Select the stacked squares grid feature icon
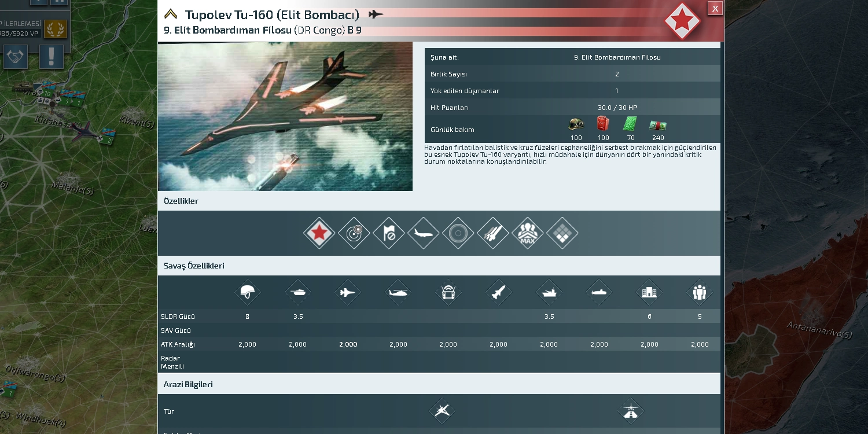The height and width of the screenshot is (434, 868). point(562,233)
